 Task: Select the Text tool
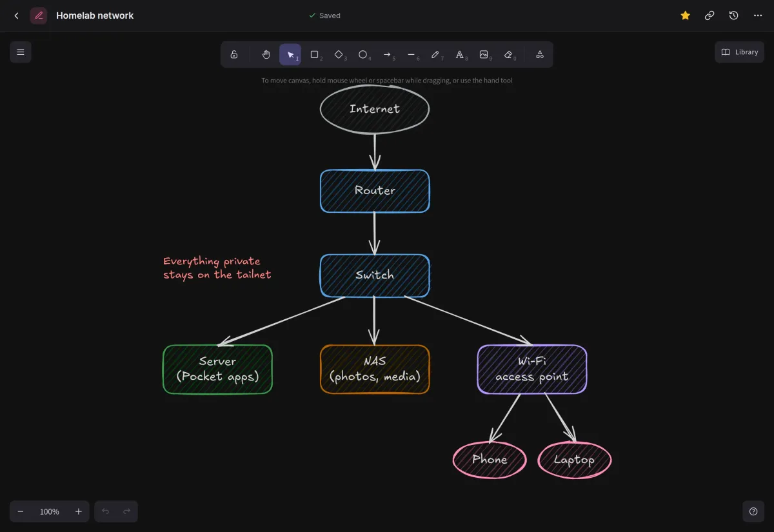point(459,55)
